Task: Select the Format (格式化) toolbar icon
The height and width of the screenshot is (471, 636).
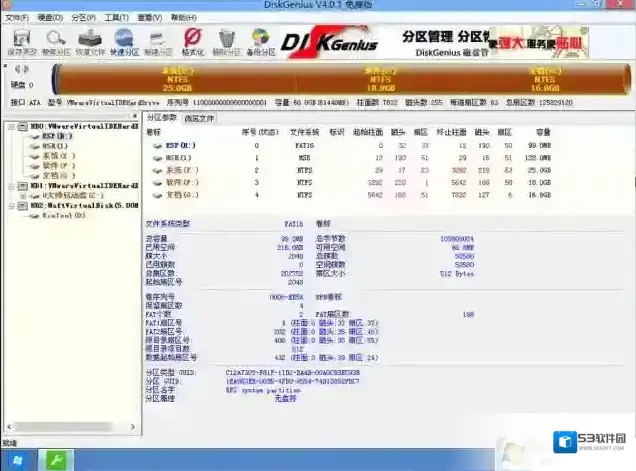Action: pos(193,42)
